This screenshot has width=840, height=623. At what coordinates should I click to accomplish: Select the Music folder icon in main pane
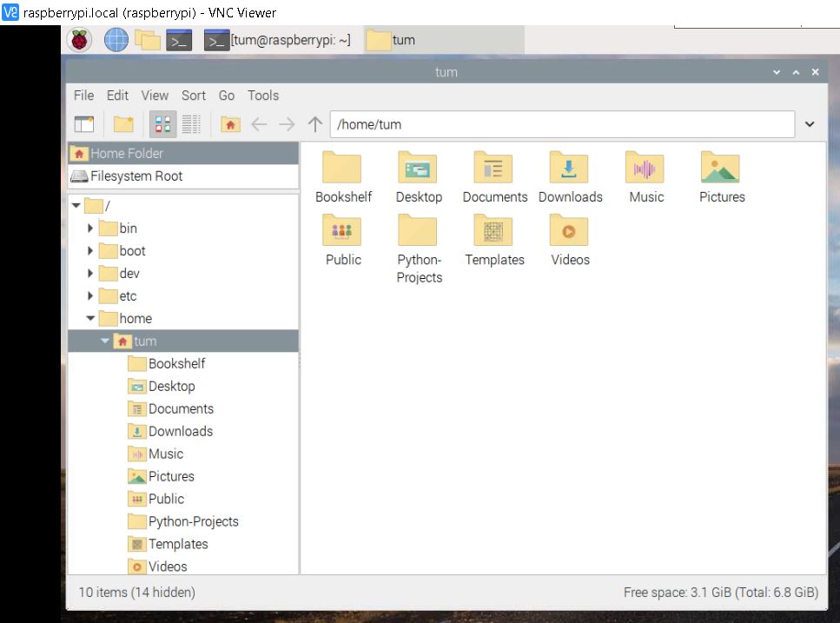point(645,169)
